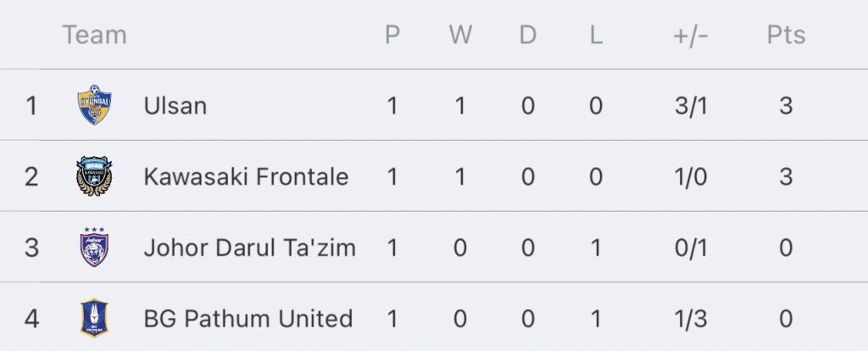868x351 pixels.
Task: Tap the BG Pathum United name
Action: 248,318
